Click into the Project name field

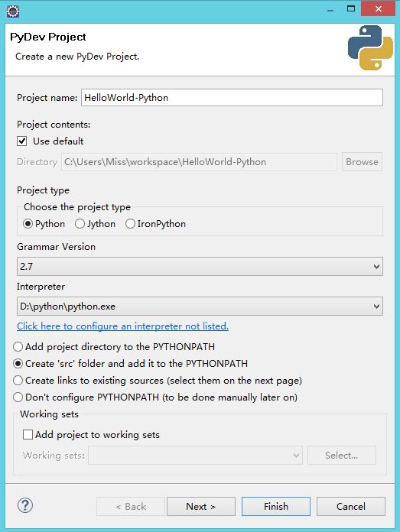[x=233, y=98]
